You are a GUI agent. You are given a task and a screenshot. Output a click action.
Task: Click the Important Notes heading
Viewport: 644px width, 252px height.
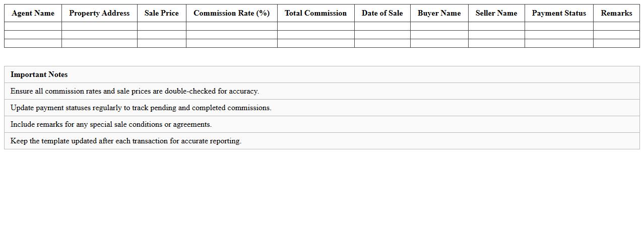[x=39, y=74]
